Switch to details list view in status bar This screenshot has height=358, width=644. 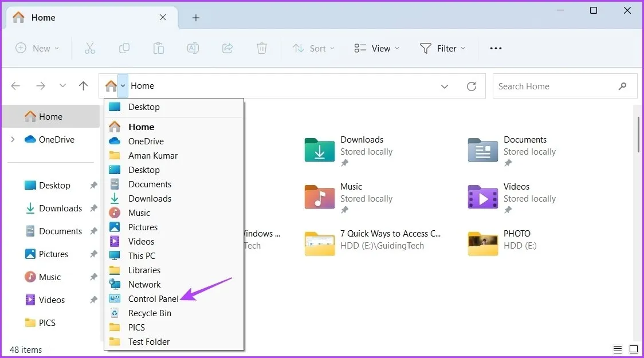point(617,349)
